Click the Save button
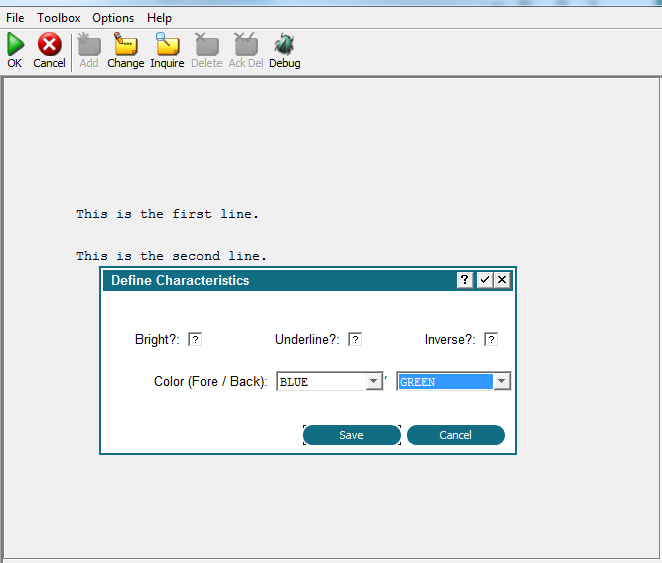The width and height of the screenshot is (662, 563). point(352,435)
